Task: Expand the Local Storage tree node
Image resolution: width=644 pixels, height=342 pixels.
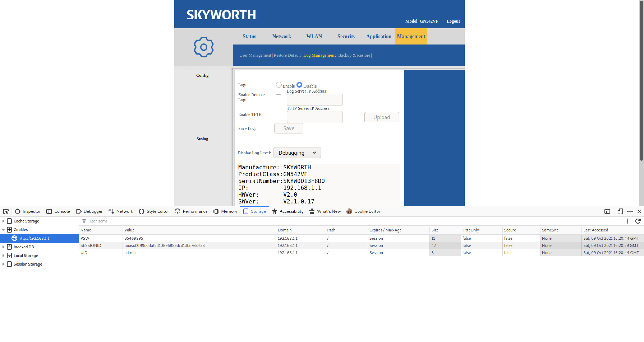Action: click(x=3, y=255)
